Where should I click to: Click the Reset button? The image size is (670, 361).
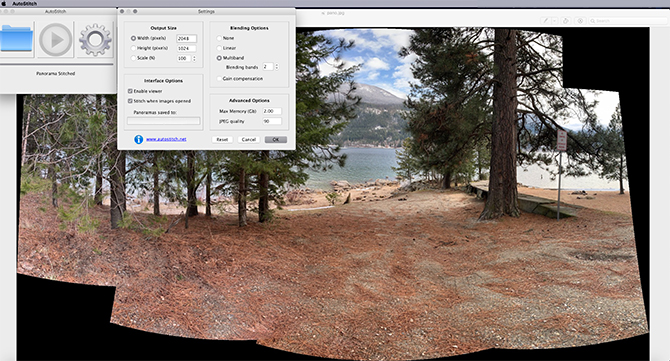[x=222, y=140]
